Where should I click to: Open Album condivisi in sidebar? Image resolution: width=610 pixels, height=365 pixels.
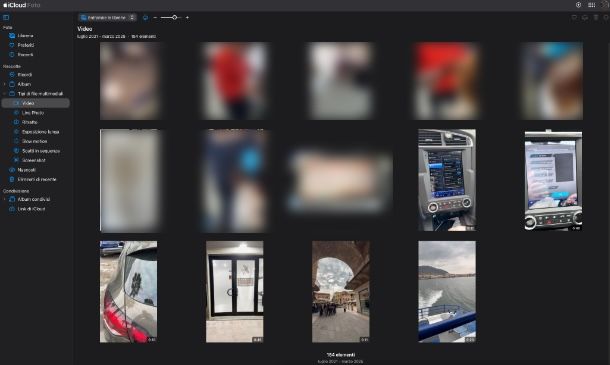tap(34, 199)
